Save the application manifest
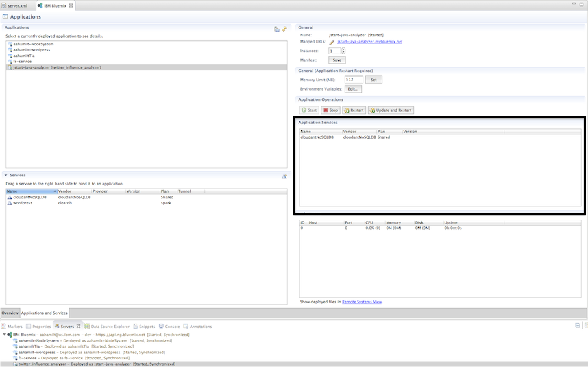This screenshot has height=367, width=588. pos(337,60)
